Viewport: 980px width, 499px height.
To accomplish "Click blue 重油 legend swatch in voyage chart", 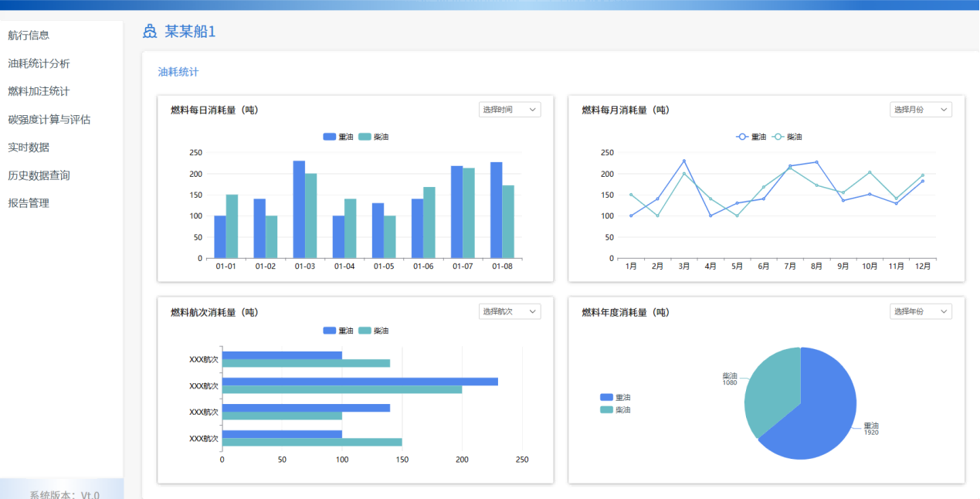I will [x=330, y=331].
